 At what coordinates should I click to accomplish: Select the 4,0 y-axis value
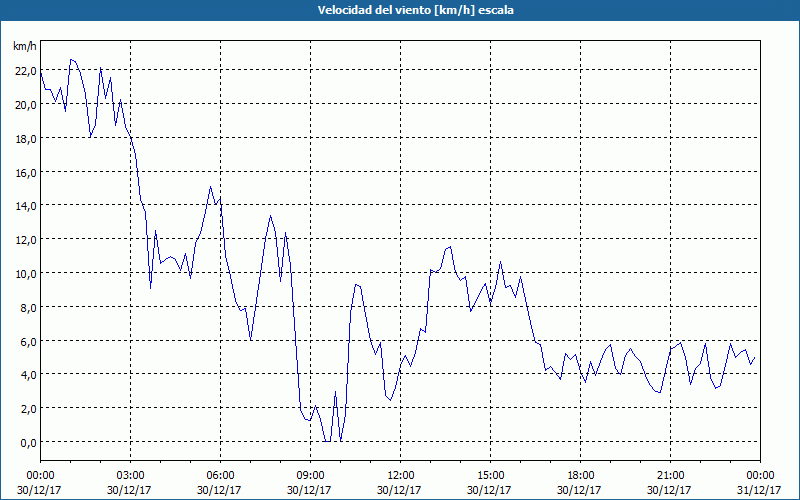pos(28,375)
